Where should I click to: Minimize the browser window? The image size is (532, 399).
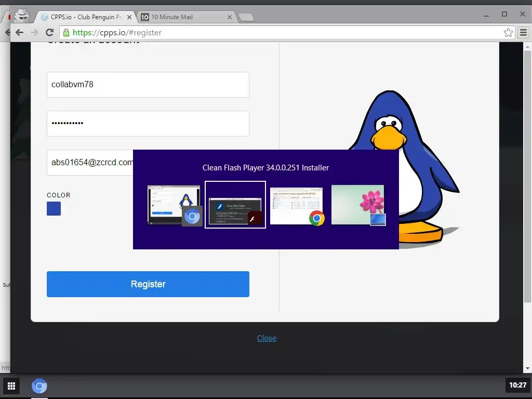[486, 15]
